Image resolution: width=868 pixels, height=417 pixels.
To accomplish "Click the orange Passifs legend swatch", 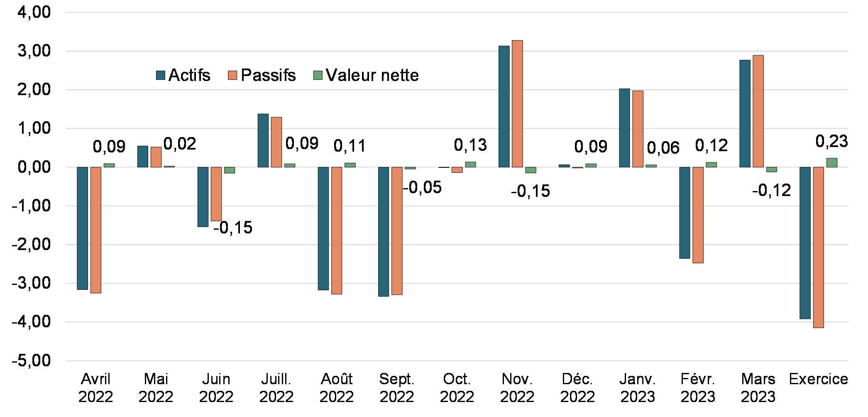I will 232,75.
